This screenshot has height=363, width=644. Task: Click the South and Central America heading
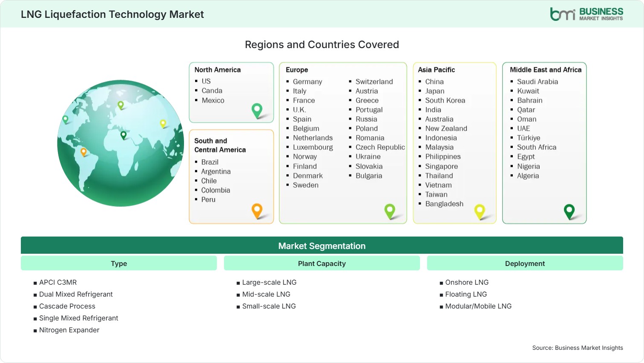(220, 145)
